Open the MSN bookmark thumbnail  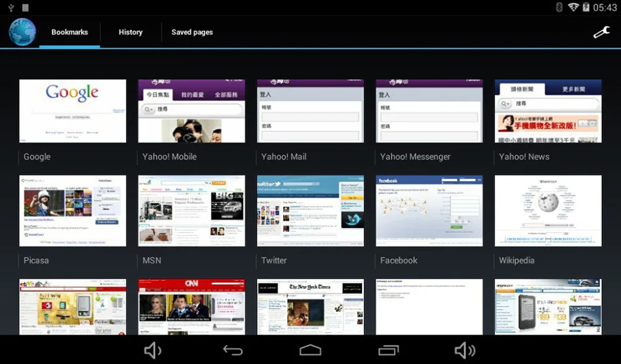point(192,210)
